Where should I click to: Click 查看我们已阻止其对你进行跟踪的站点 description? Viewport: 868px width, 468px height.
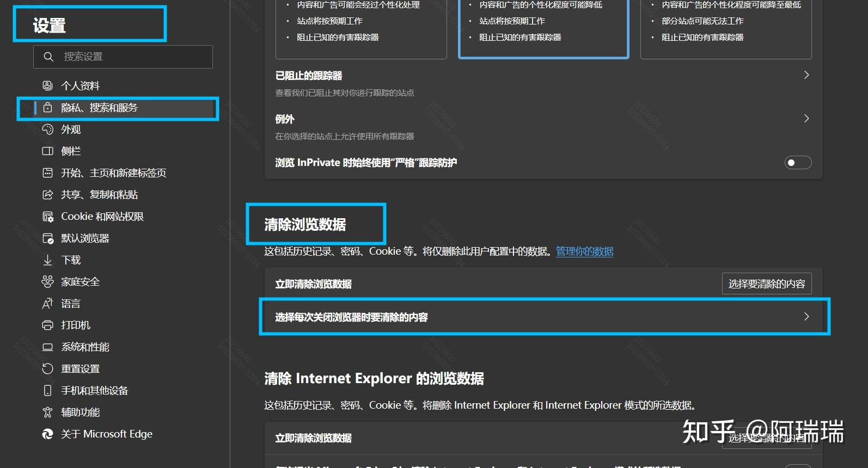point(344,93)
